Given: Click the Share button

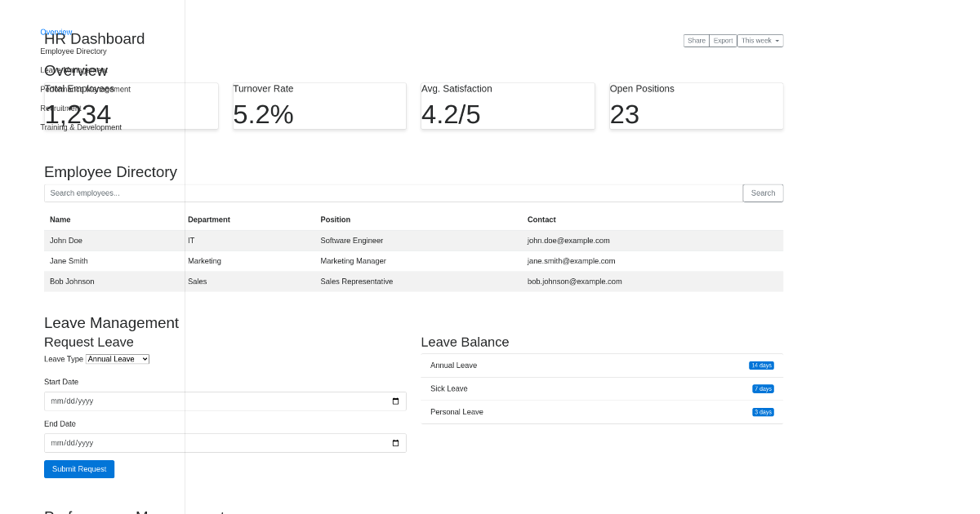Looking at the screenshot, I should 696,40.
